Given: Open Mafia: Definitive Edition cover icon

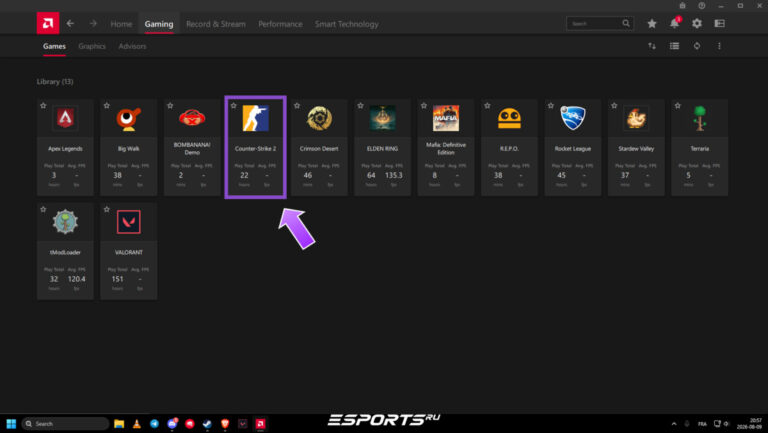Looking at the screenshot, I should (446, 118).
